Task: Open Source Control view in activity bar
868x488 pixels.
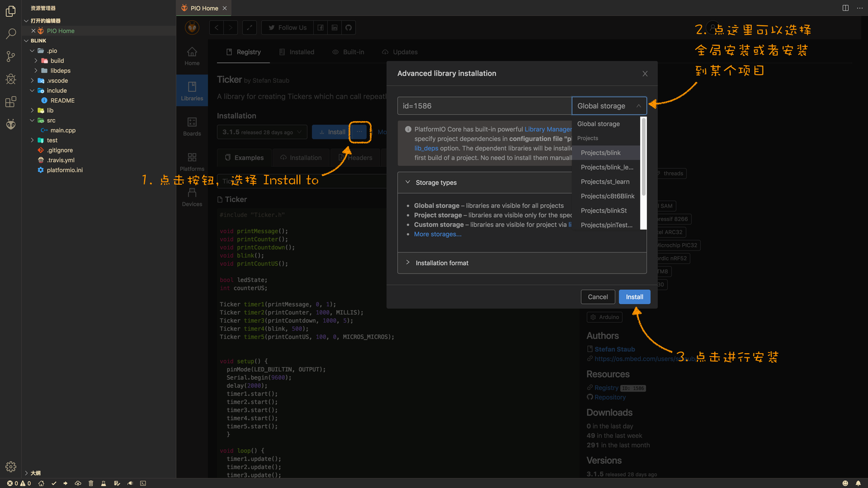Action: 10,56
